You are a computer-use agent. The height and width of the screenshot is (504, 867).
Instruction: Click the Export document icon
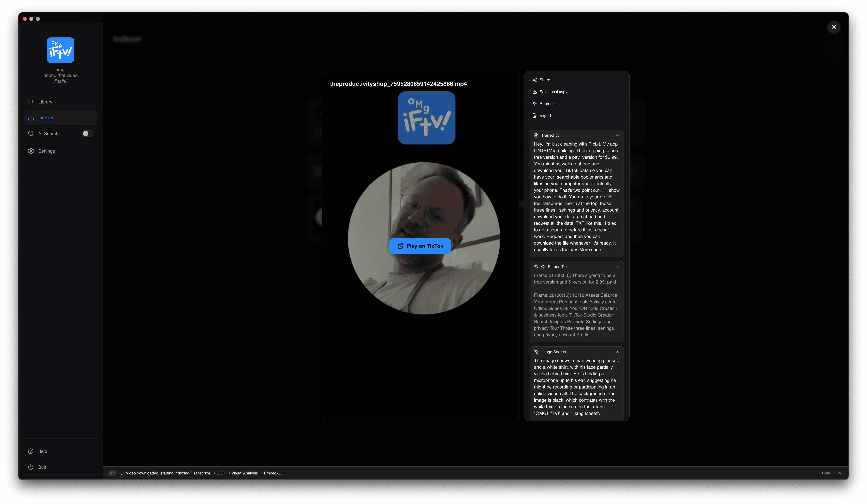click(x=534, y=116)
